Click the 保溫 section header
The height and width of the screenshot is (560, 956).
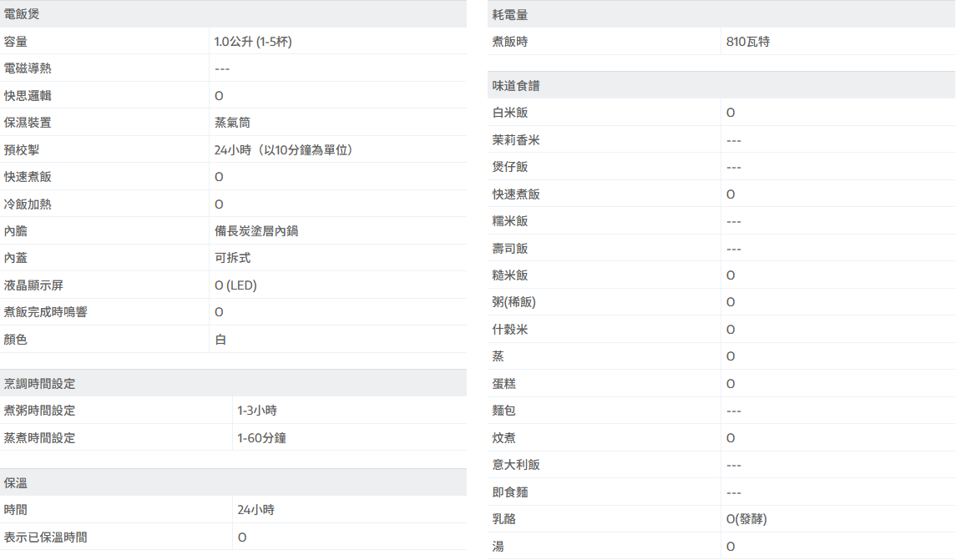16,483
